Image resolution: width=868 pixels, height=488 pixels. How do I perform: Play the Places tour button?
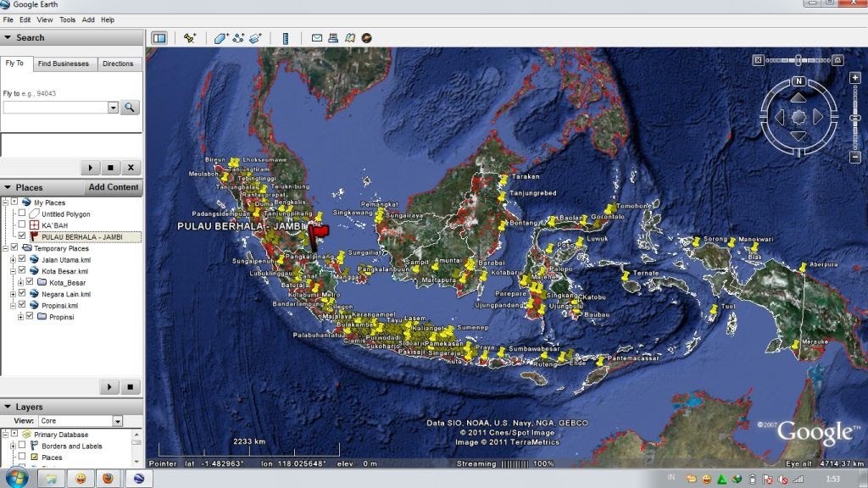pos(109,386)
